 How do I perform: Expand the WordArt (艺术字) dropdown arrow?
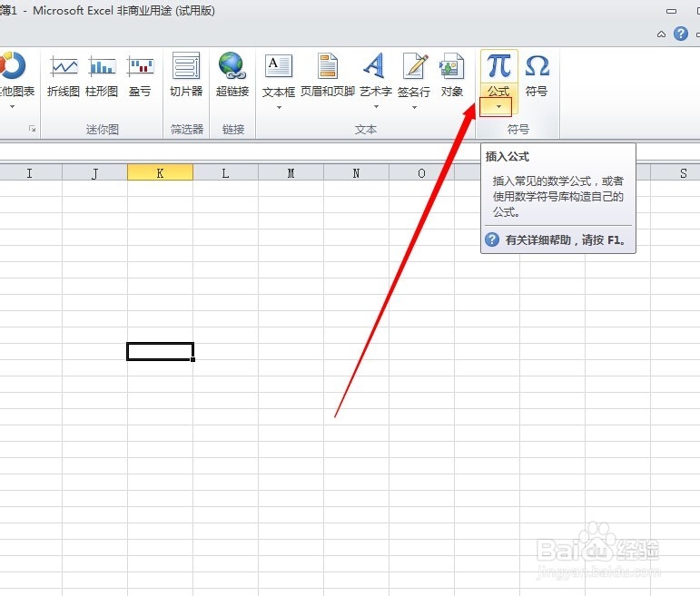pyautogui.click(x=376, y=107)
